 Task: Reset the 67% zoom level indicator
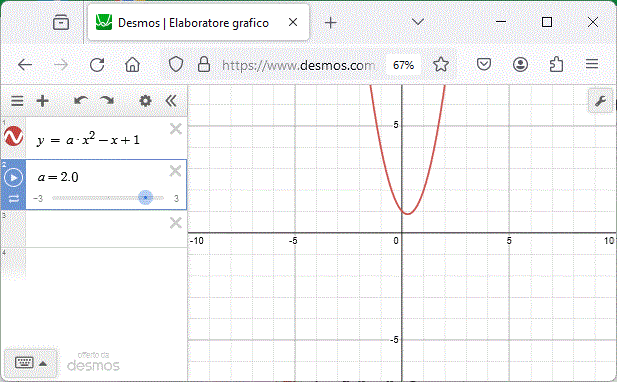tap(403, 65)
